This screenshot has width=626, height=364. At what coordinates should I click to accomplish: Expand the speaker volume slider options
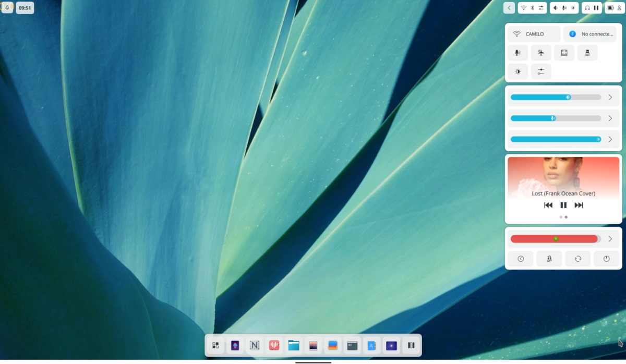pos(610,98)
